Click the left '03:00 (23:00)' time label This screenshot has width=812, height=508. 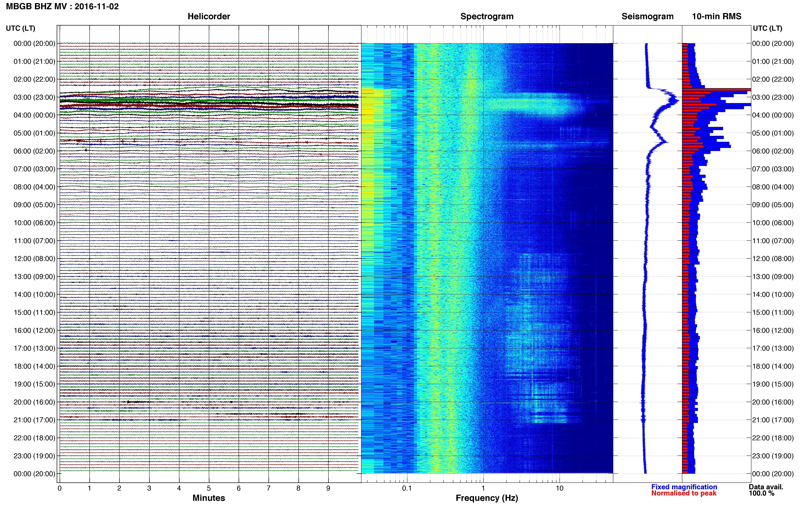pos(34,97)
